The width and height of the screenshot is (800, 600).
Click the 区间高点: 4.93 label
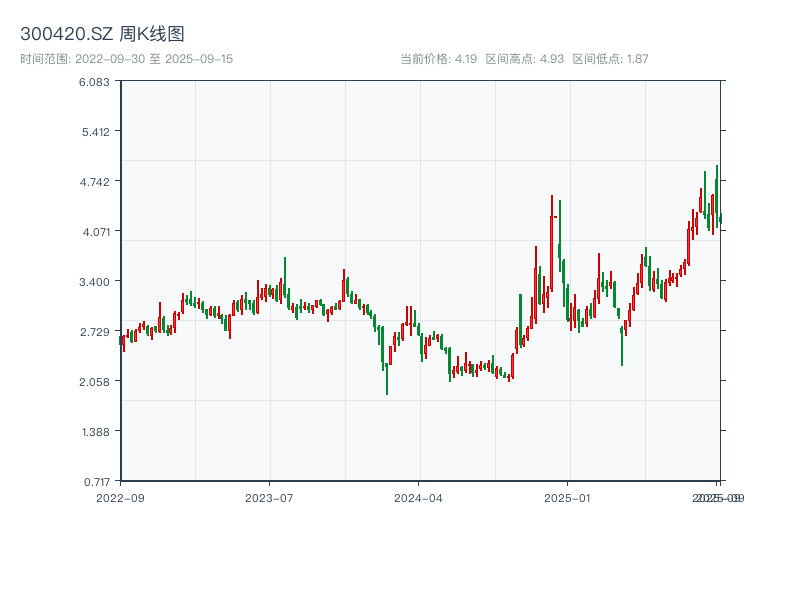tap(524, 59)
